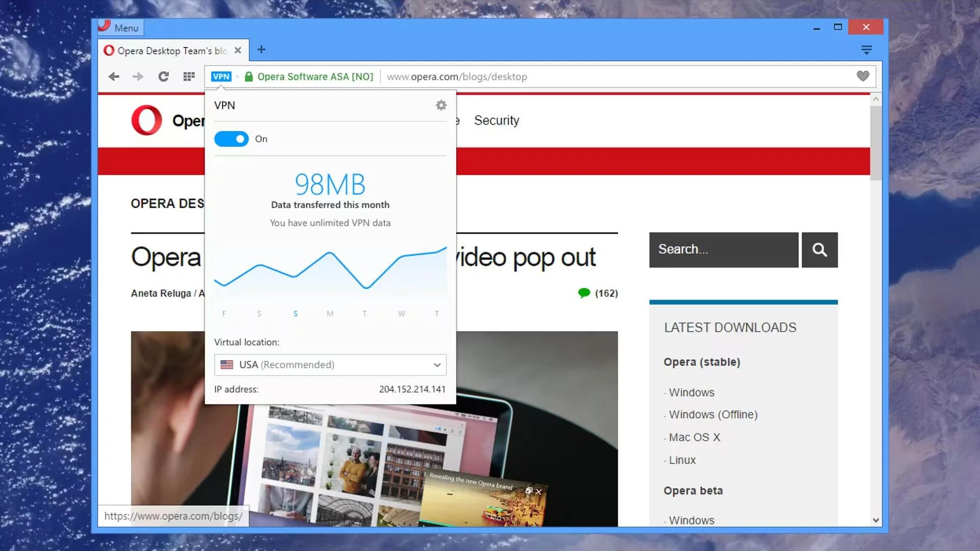Click restore icon on popped-out video
This screenshot has width=980, height=551.
(529, 490)
